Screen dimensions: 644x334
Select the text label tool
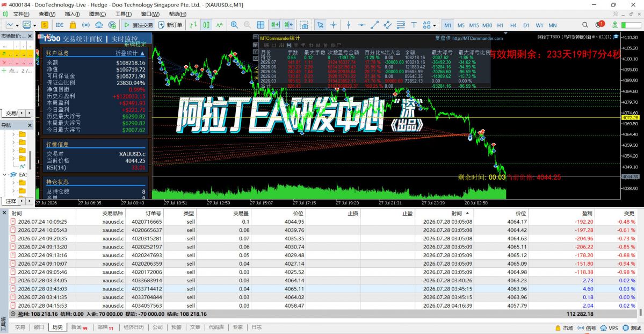(414, 25)
